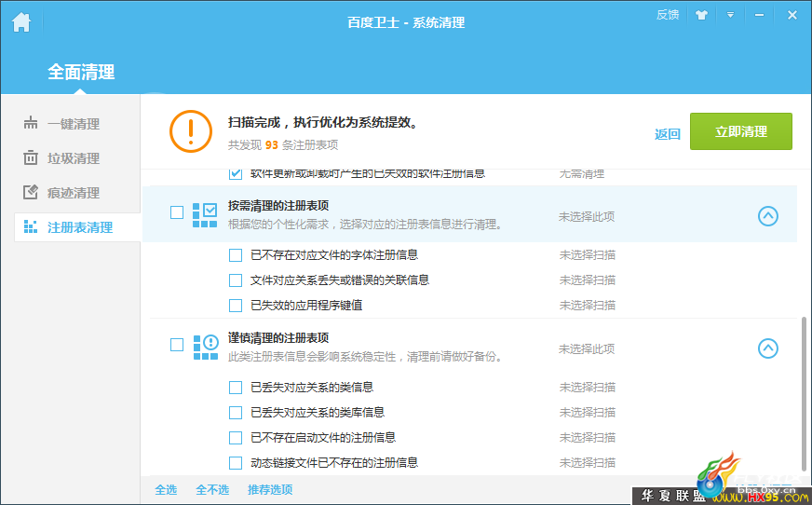The image size is (812, 505).
Task: Click the 全不选 link
Action: click(212, 489)
